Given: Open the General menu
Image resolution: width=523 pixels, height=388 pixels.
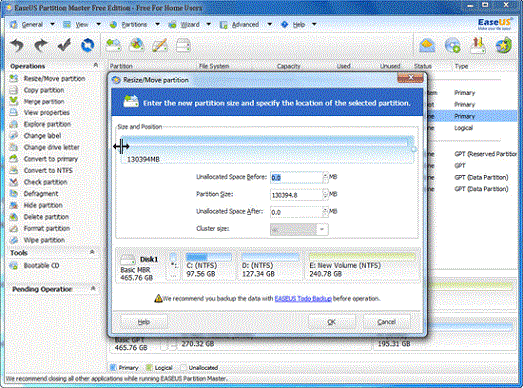Looking at the screenshot, I should 32,24.
